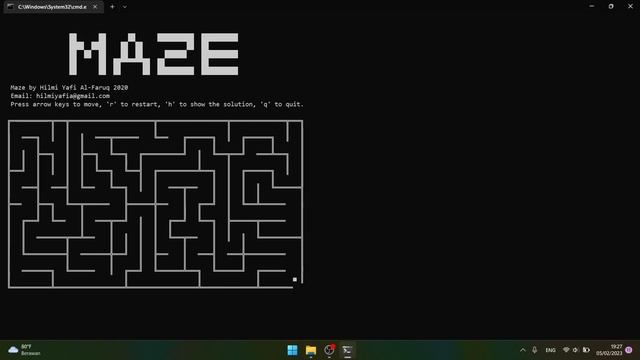Screen dimensions: 640x360
Task: Click the battery status icon
Action: point(586,350)
